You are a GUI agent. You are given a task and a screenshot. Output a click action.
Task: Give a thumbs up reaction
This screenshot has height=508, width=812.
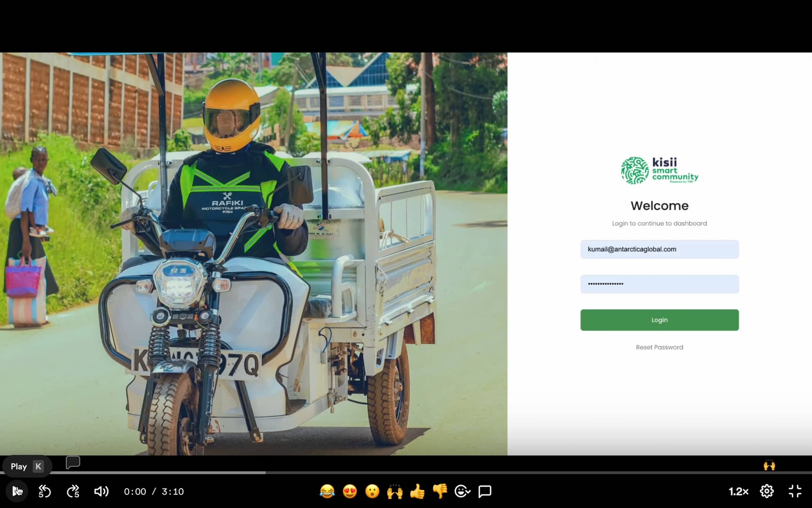click(418, 492)
